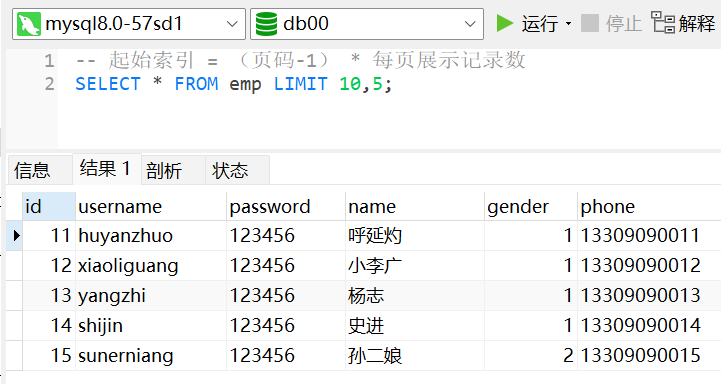Viewport: 721px width, 384px height.
Task: Switch to the 结果 1 tab
Action: pos(107,169)
